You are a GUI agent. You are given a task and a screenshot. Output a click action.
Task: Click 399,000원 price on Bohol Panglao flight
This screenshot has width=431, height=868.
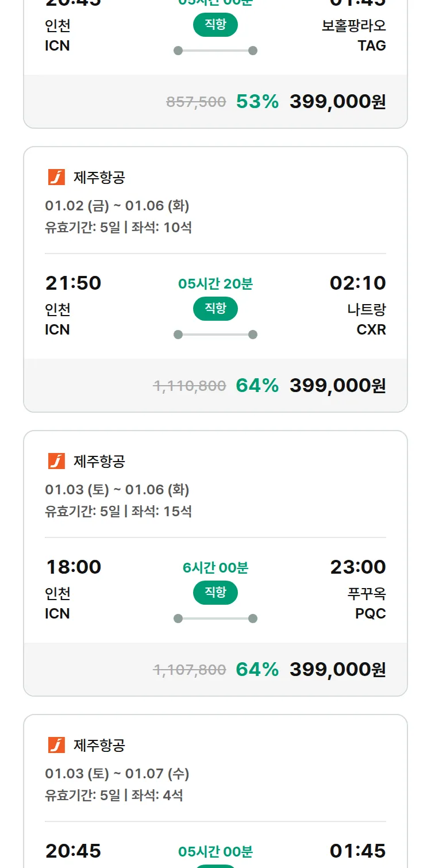(337, 102)
